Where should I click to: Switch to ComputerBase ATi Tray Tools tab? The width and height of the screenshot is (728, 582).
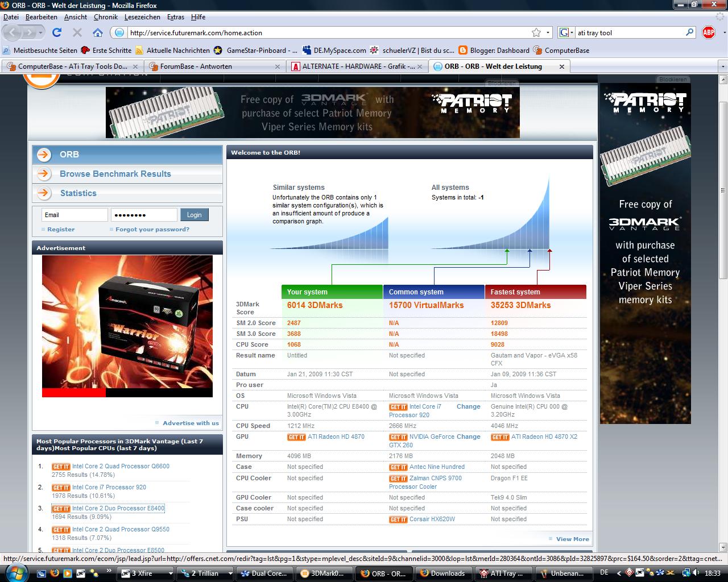72,66
